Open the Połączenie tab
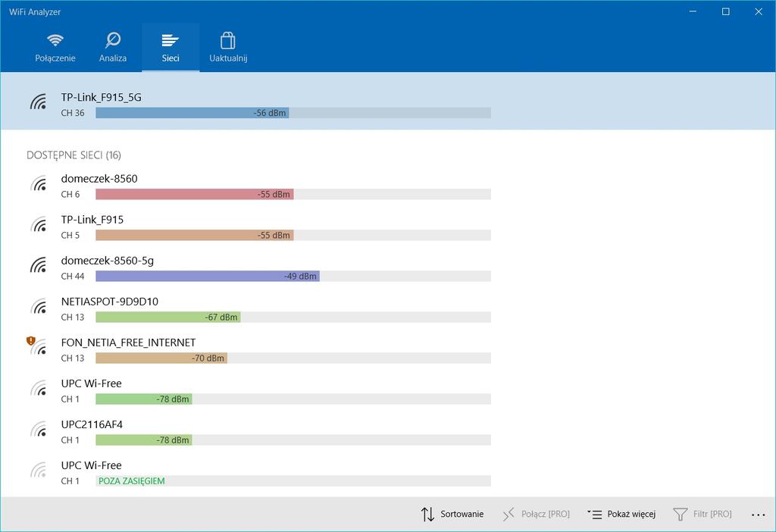Screen dimensions: 776x532 coord(55,48)
